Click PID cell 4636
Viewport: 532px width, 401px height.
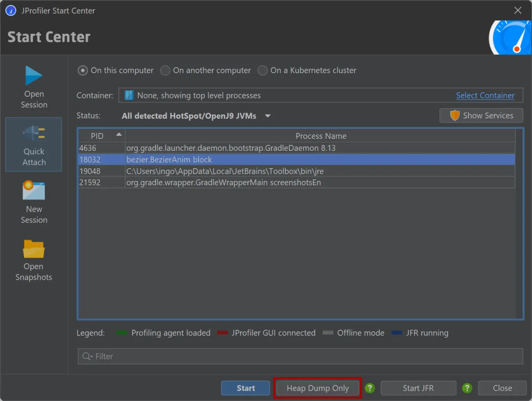(x=102, y=148)
